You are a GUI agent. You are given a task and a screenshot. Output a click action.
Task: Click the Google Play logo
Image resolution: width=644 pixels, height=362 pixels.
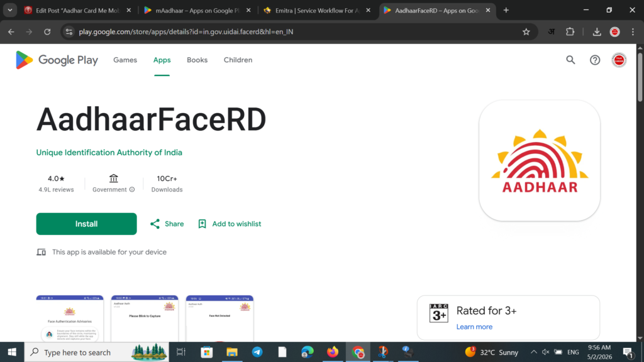pos(57,60)
